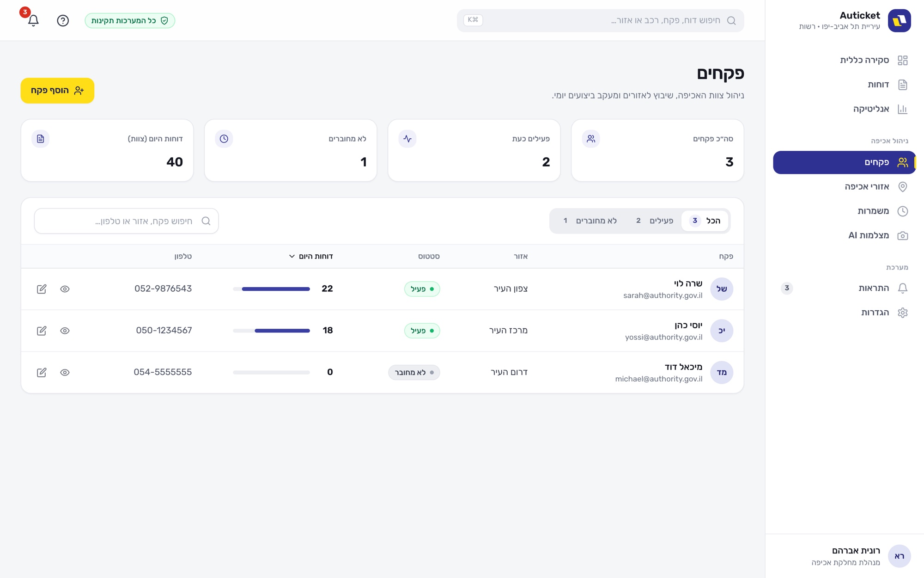Screen dimensions: 924x578
Task: Open the notifications bell in top bar
Action: click(33, 20)
